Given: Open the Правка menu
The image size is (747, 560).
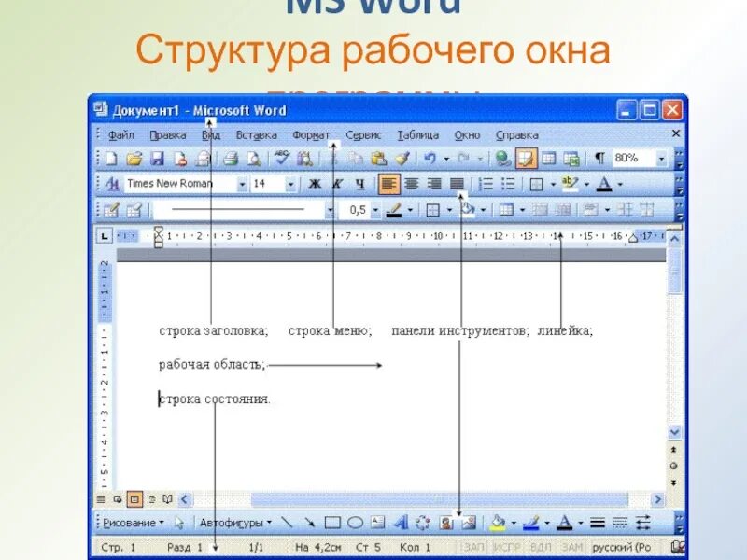Looking at the screenshot, I should pyautogui.click(x=168, y=135).
